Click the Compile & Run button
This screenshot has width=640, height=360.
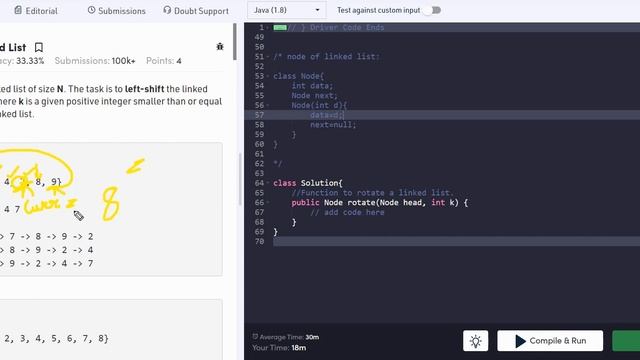click(x=550, y=341)
